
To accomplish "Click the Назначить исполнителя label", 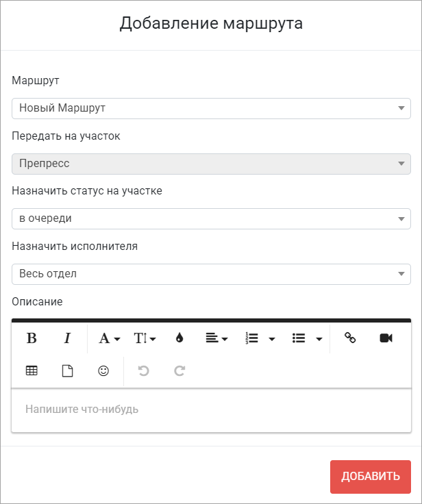I will pos(75,247).
